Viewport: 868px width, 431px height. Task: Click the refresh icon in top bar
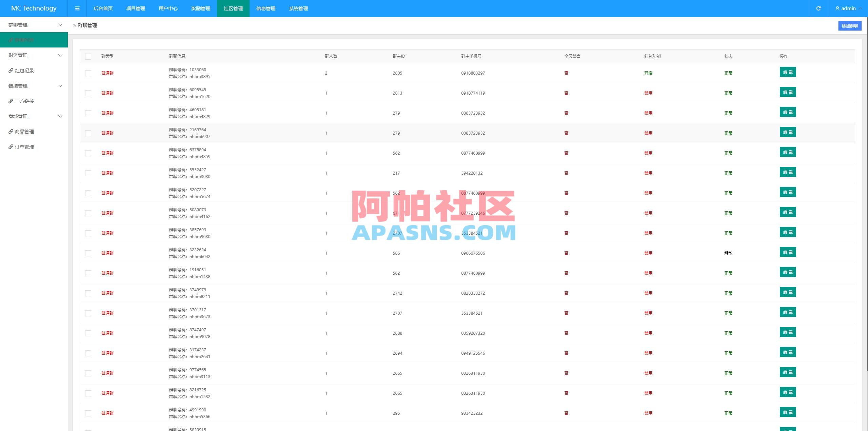click(x=818, y=8)
